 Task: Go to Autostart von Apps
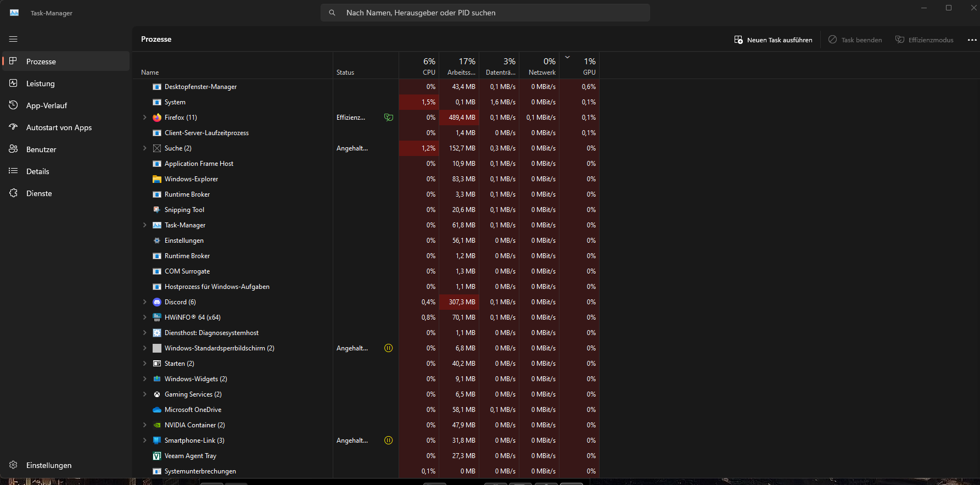[66, 127]
